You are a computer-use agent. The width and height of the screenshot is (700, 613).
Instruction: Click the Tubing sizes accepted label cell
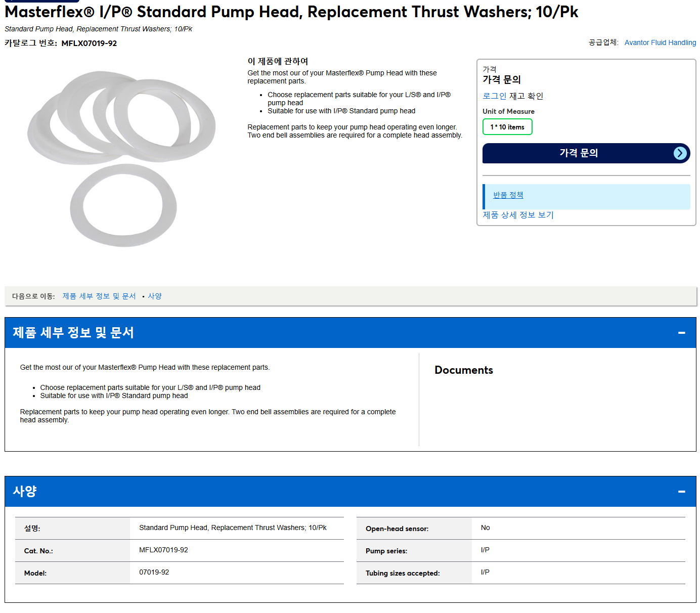pos(414,573)
